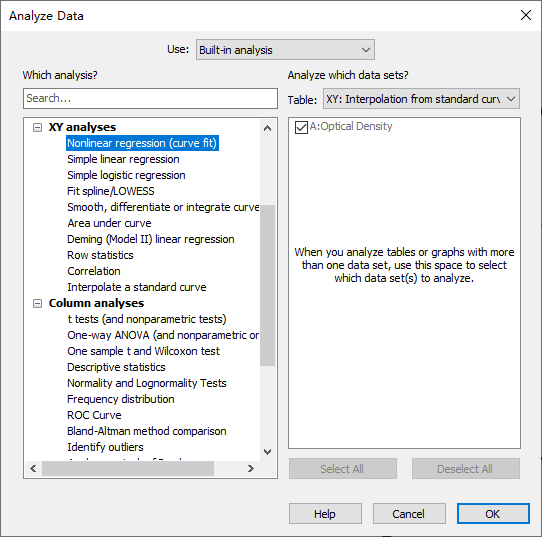Click the Cancel button
The height and width of the screenshot is (537, 542).
coord(409,514)
